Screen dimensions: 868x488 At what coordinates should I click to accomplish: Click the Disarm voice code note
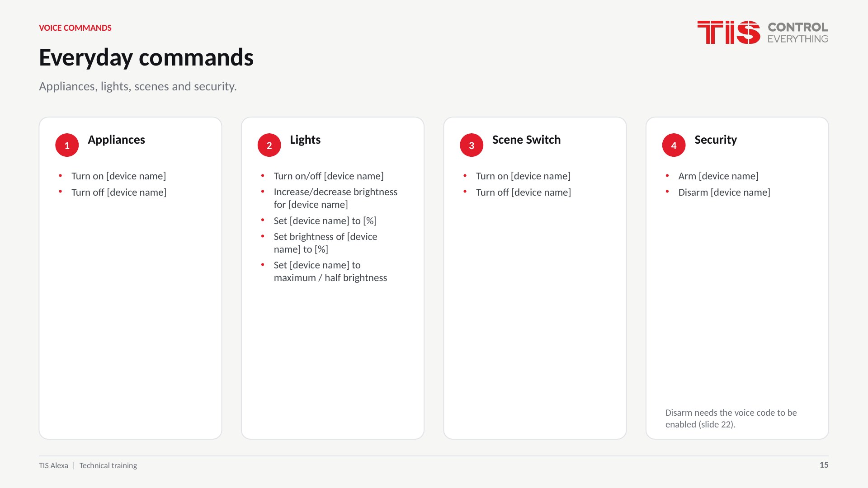point(731,418)
